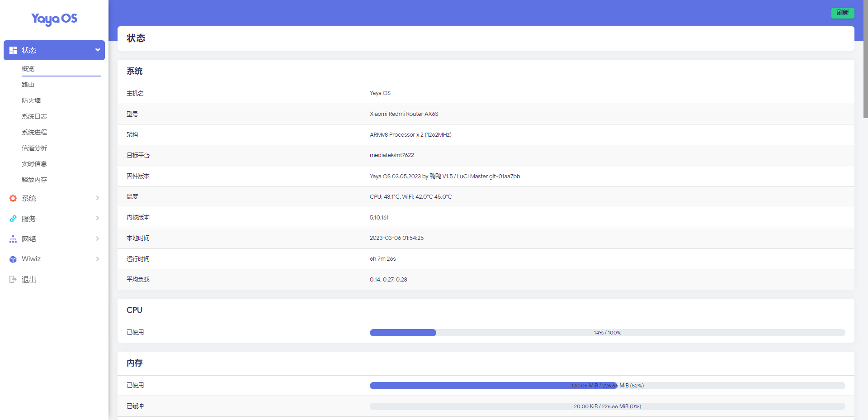Screen dimensions: 868x420
Task: Select 实时信息 in the sidebar
Action: [x=34, y=163]
